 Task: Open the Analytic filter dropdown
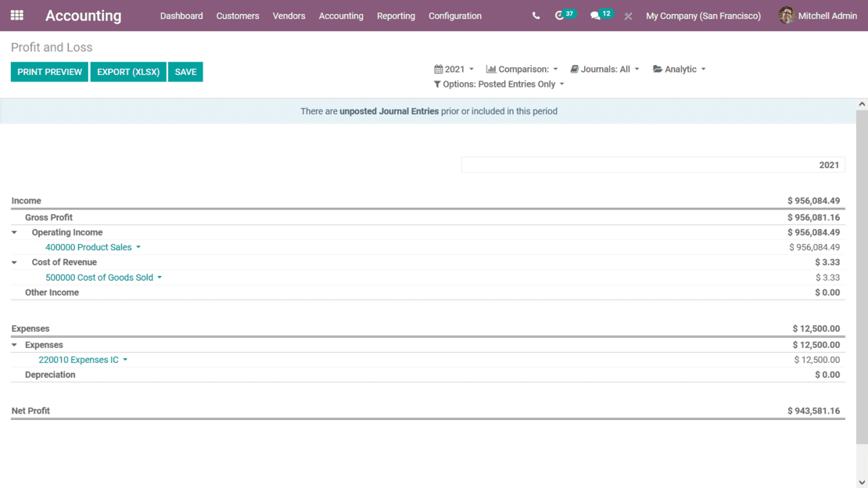679,69
